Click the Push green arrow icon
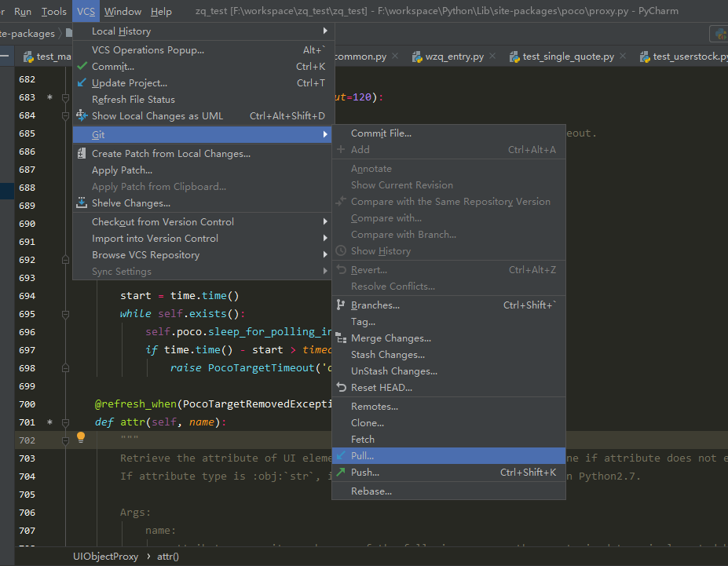The image size is (728, 566). coord(343,473)
